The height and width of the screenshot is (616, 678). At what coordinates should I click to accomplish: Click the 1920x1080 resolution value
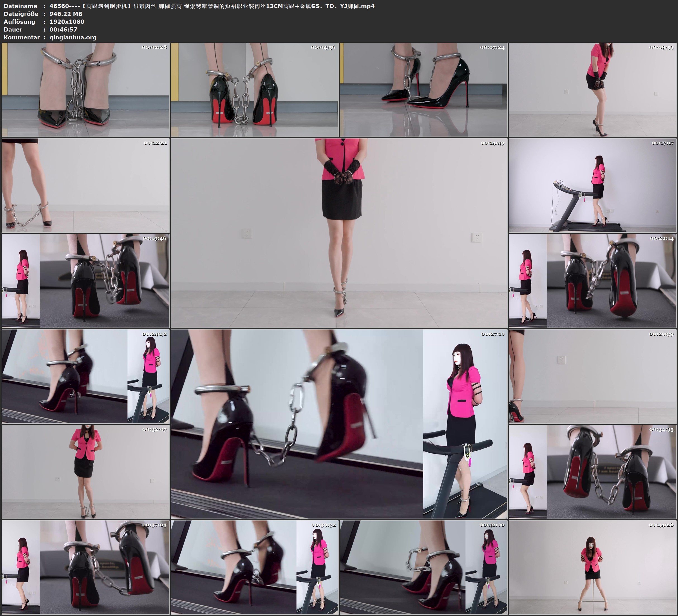(x=66, y=22)
